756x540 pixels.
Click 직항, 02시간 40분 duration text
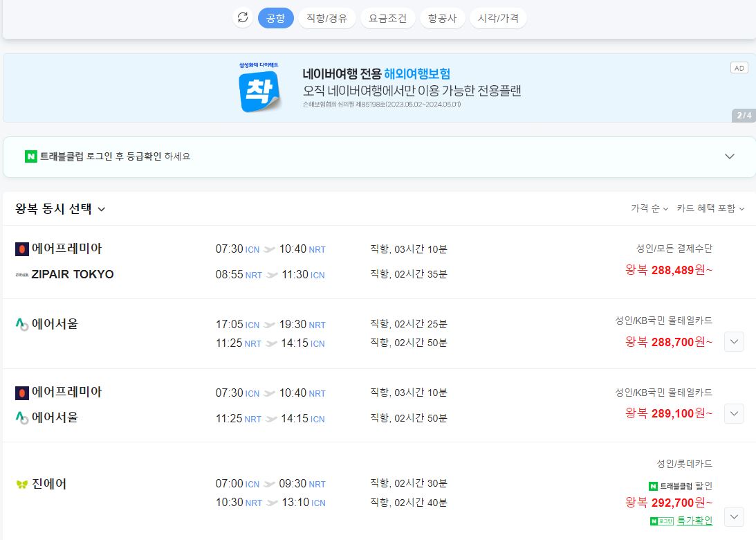[x=409, y=503]
